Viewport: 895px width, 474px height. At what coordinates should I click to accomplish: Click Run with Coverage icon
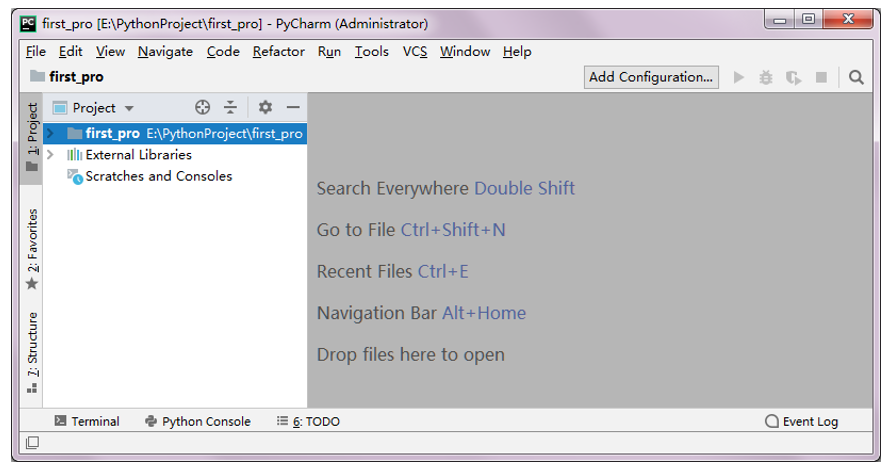[793, 77]
